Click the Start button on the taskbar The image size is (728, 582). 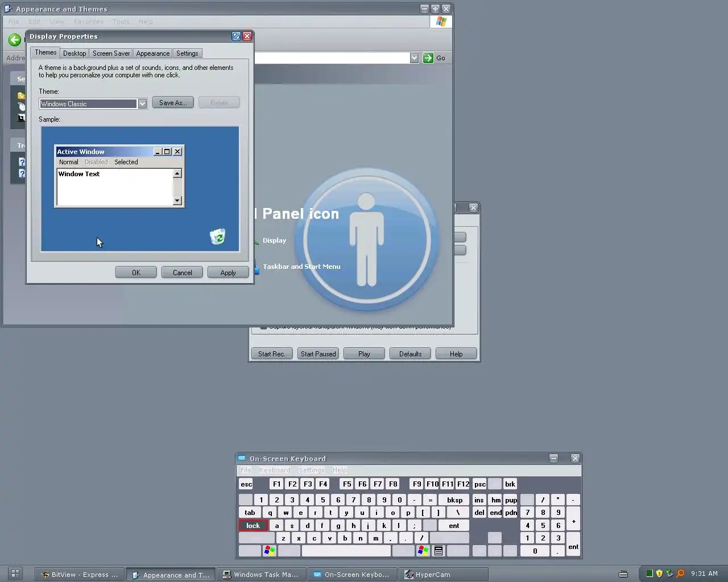click(15, 573)
